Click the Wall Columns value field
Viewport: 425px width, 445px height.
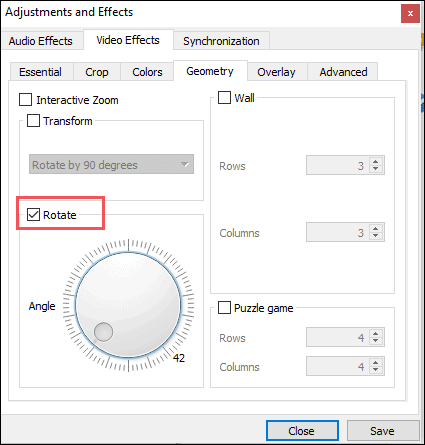point(338,232)
